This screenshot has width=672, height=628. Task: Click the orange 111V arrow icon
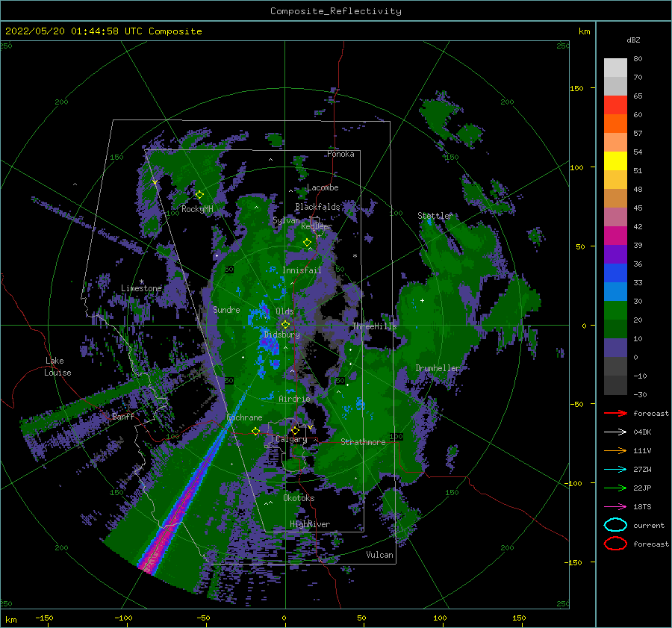(x=615, y=450)
